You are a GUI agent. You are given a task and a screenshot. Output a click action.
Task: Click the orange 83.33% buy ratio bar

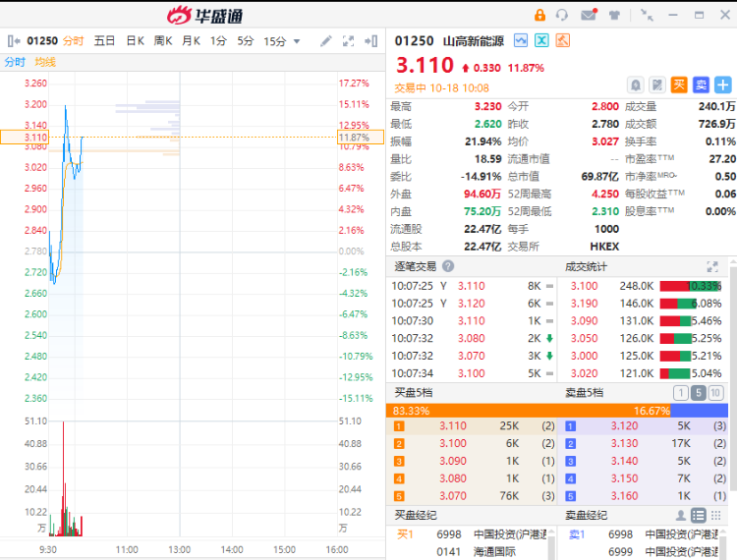coord(472,411)
